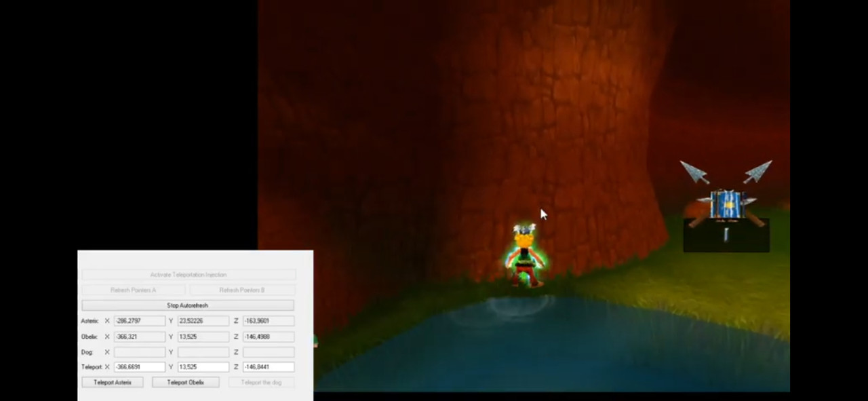Click the Teleport Asterix button
This screenshot has width=868, height=401.
113,382
